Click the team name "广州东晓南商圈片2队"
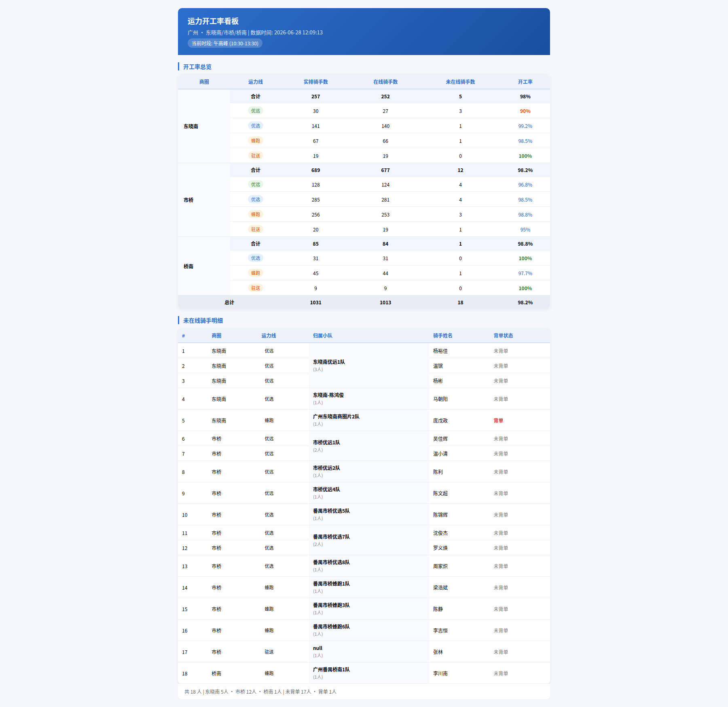Viewport: 728px width, 707px height. 336,416
